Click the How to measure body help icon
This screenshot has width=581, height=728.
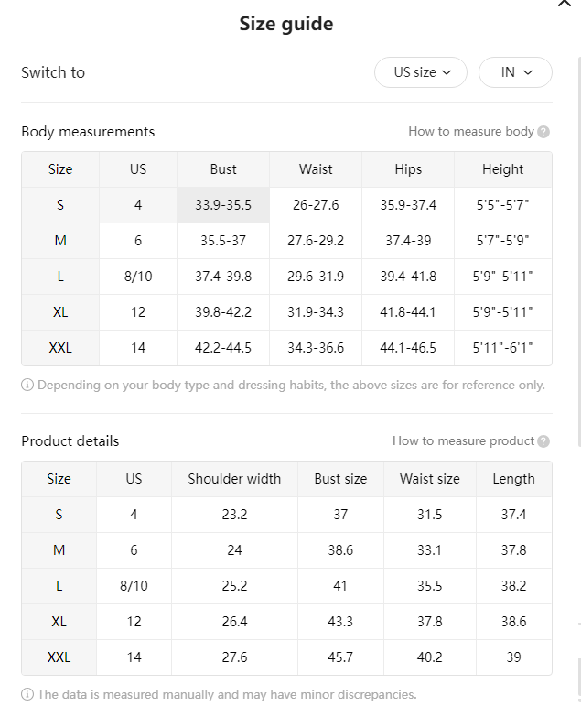click(x=543, y=132)
